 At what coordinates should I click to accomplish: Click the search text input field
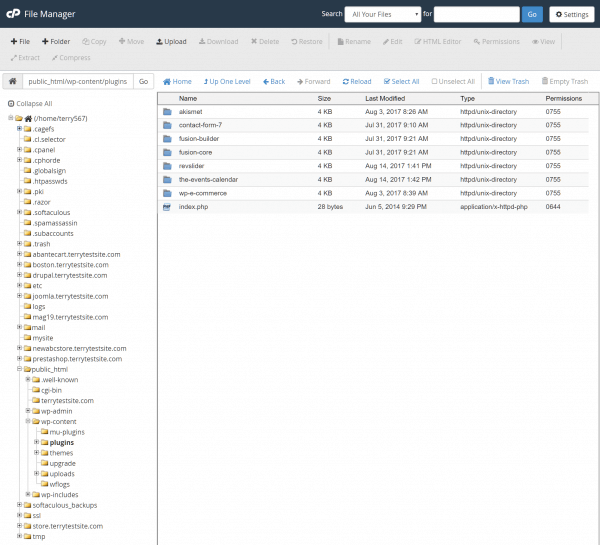coord(476,15)
